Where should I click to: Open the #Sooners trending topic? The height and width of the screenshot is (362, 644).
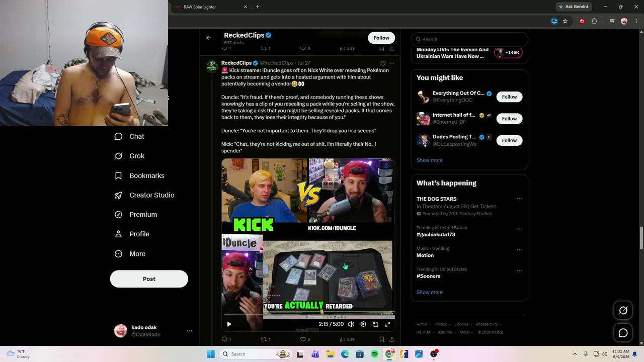tap(428, 276)
